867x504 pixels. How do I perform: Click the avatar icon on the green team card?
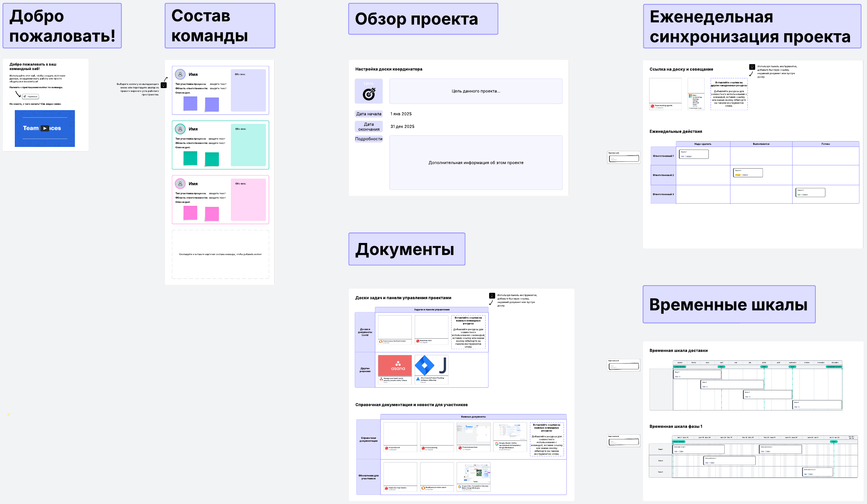click(x=180, y=129)
